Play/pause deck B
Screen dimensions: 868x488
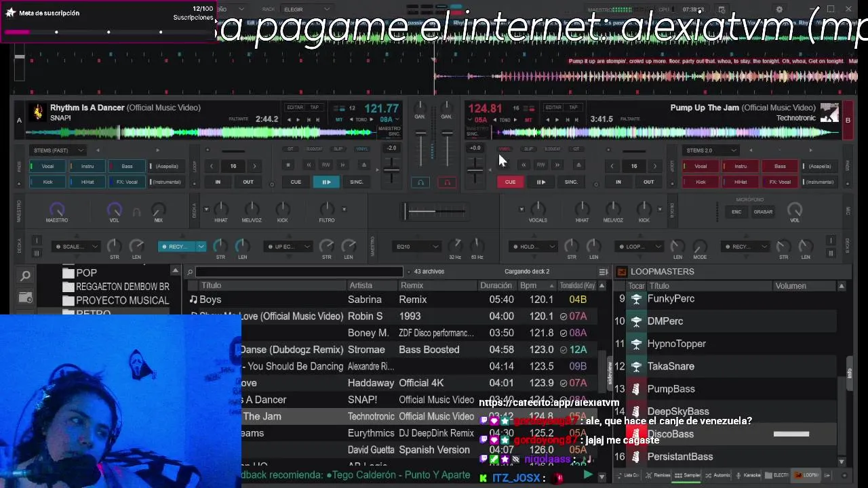tap(541, 182)
